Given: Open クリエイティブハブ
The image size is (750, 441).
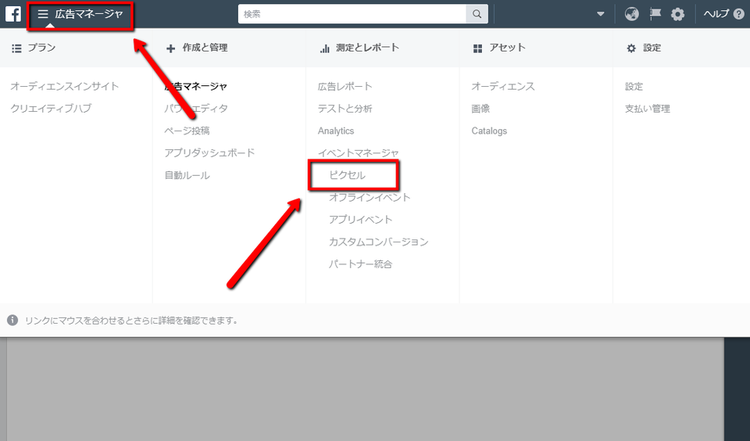Looking at the screenshot, I should coord(51,109).
